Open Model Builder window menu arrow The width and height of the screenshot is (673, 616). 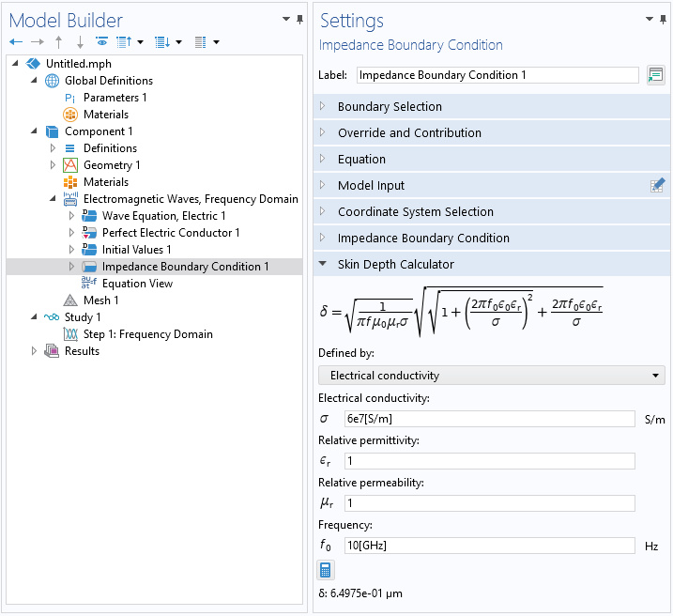click(x=286, y=19)
